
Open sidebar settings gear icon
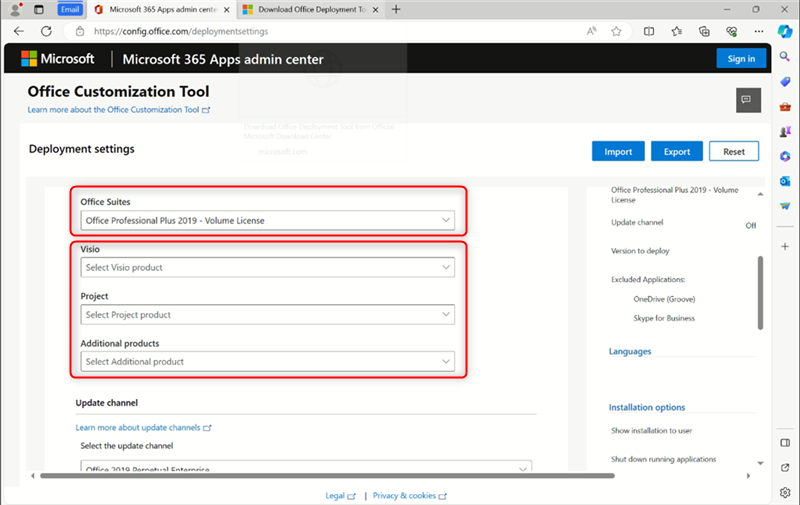pyautogui.click(x=785, y=492)
